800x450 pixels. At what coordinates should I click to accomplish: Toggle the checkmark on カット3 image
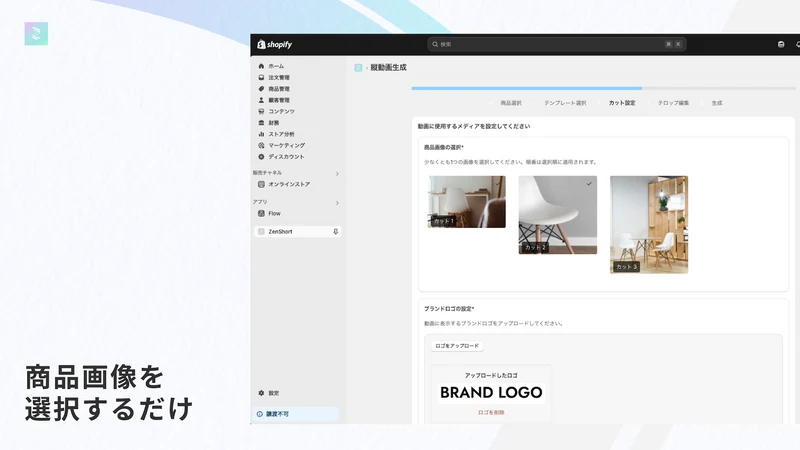tap(680, 183)
